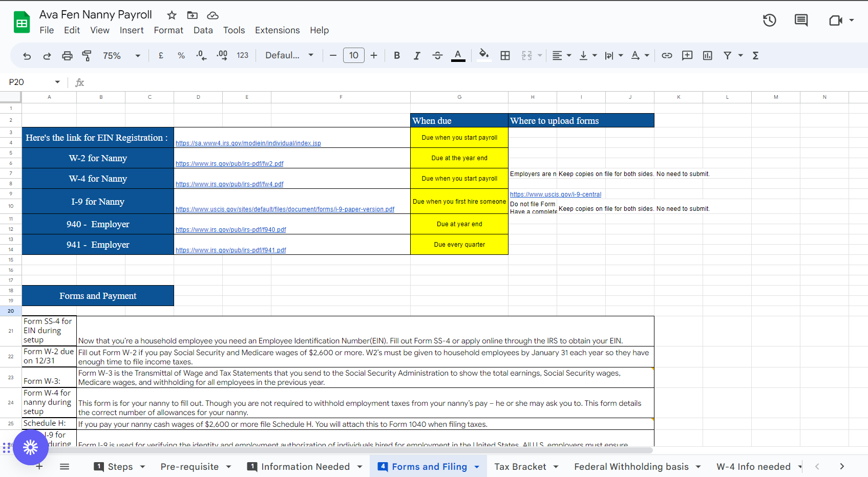Switch to the Tax Bracket sheet tab
Viewport: 868px width, 477px height.
520,467
